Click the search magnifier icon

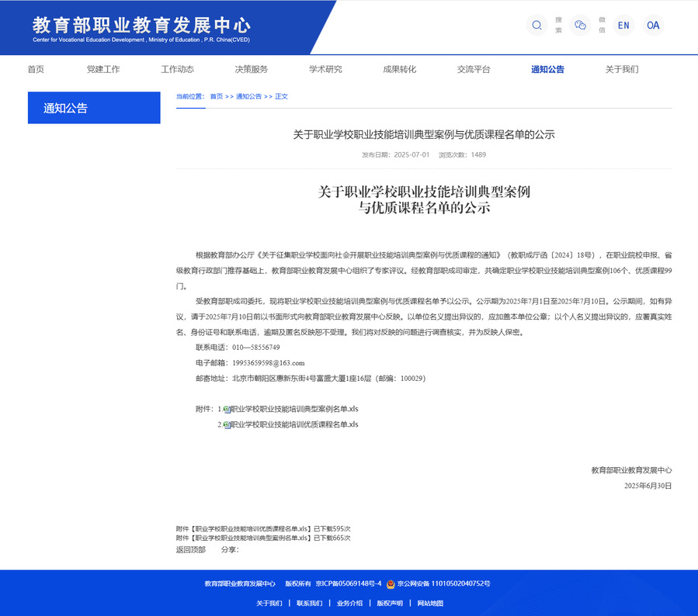[x=537, y=26]
